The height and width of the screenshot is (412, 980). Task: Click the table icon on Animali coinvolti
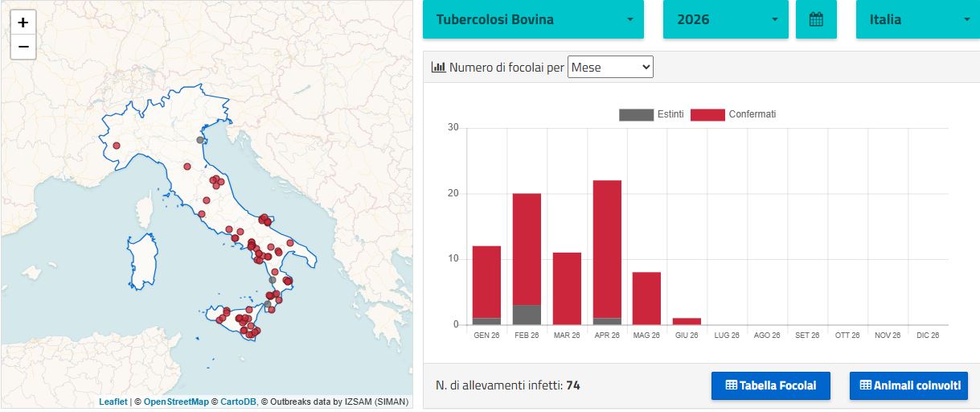pos(865,385)
